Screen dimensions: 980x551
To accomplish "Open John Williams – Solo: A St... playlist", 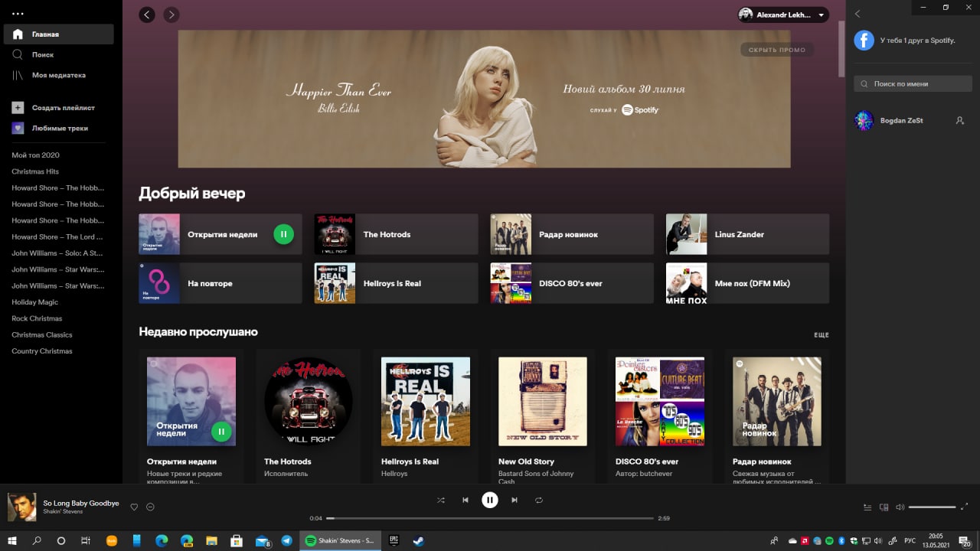I will click(x=57, y=253).
